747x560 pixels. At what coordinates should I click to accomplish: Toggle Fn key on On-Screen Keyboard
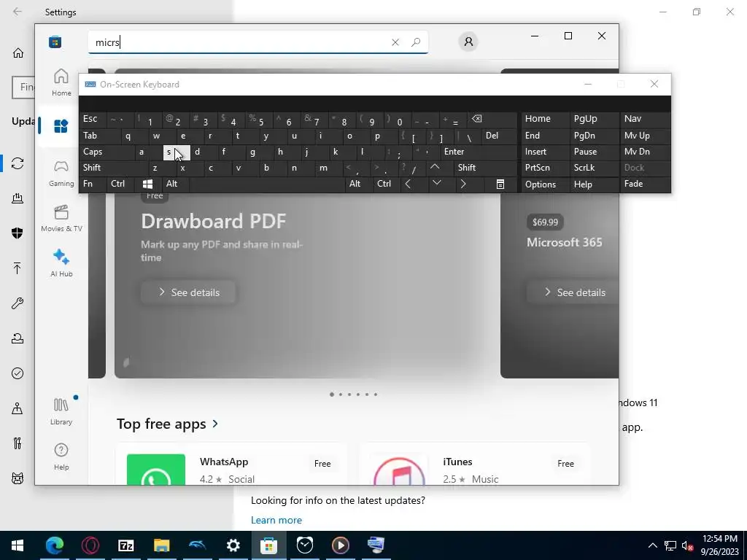point(93,184)
